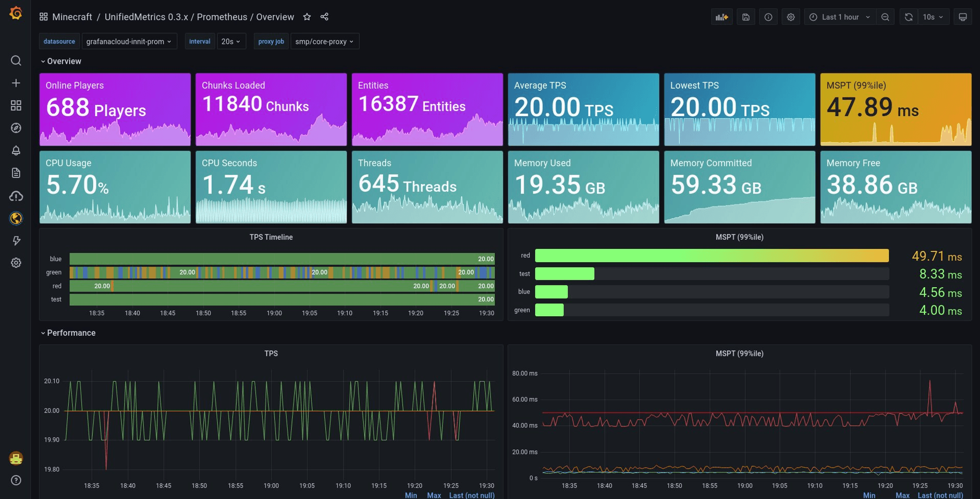Open the cloud icon in sidebar

click(x=16, y=196)
